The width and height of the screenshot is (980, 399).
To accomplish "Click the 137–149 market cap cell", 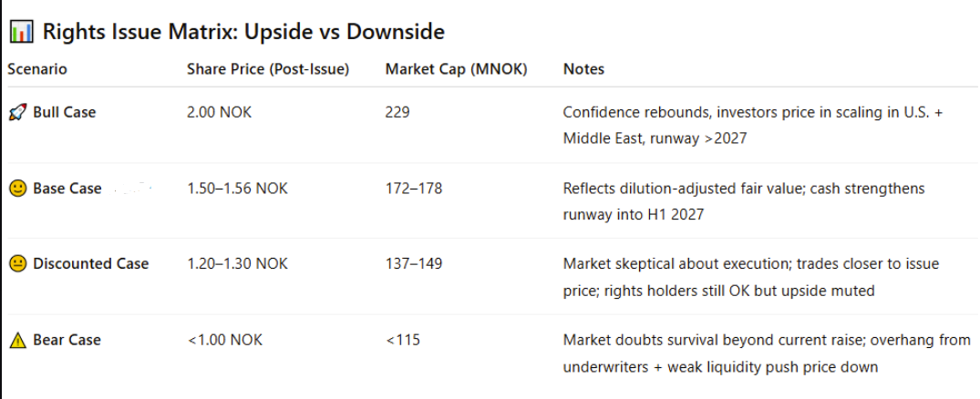I will click(414, 264).
